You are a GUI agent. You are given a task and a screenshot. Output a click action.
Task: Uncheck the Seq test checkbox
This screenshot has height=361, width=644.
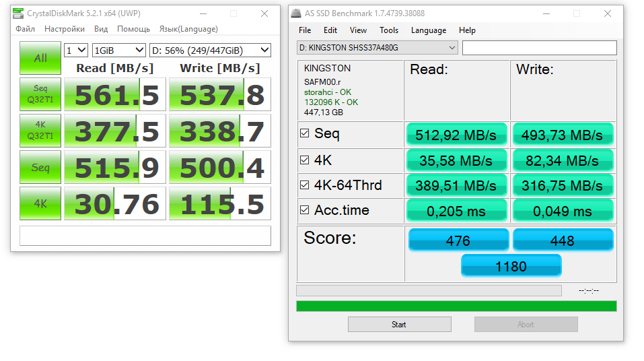coord(304,133)
